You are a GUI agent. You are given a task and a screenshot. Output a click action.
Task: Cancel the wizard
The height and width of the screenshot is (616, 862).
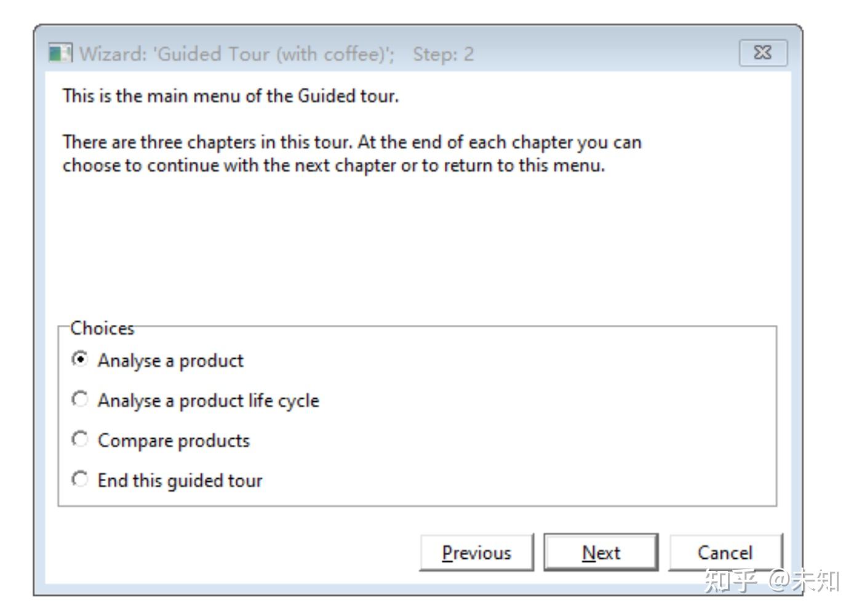(x=725, y=553)
